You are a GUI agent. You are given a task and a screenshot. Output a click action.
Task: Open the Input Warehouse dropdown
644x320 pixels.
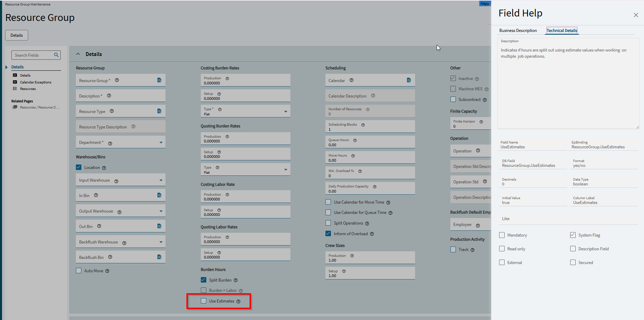(161, 180)
